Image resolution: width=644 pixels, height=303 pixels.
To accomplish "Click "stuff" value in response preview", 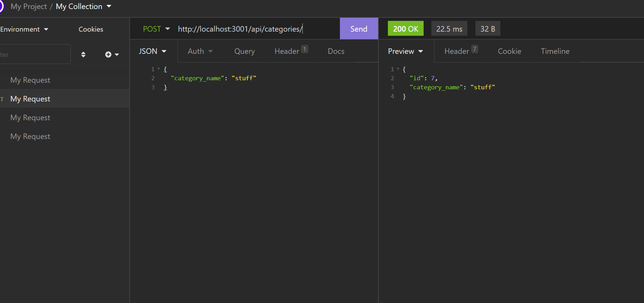I will pos(482,87).
